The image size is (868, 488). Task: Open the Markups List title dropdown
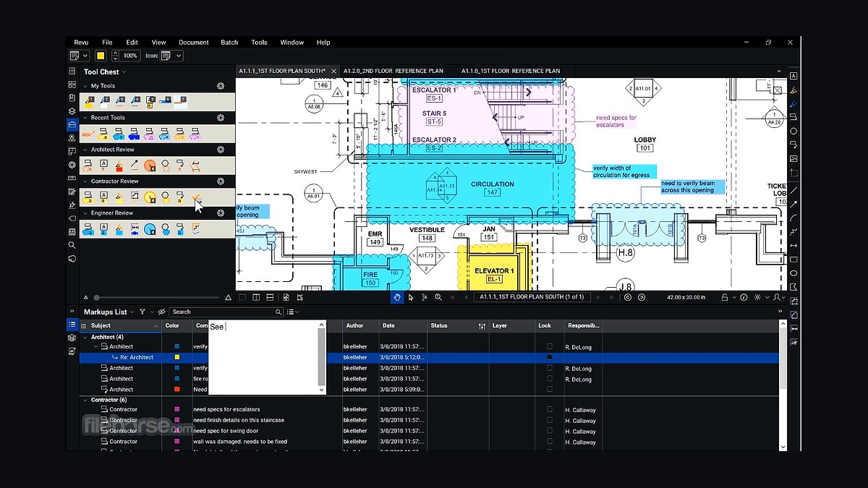pyautogui.click(x=132, y=312)
